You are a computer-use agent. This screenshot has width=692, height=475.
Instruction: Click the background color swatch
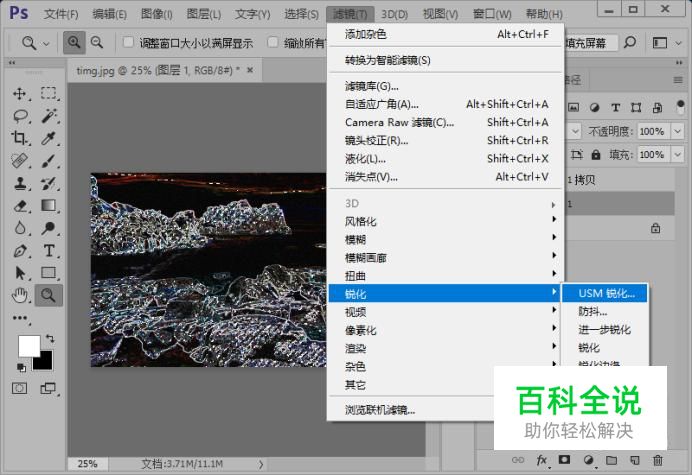(45, 363)
